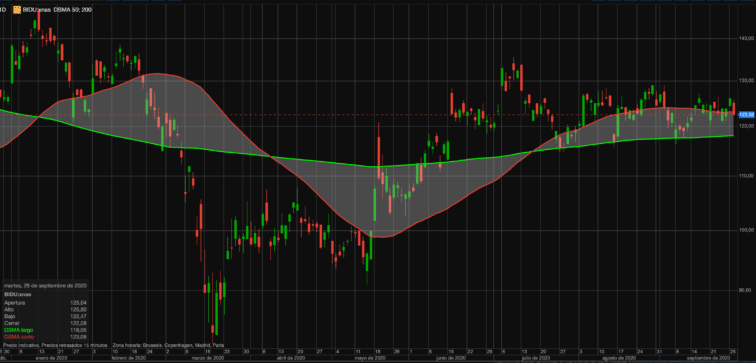
Task: Click 'marzo de 2020' on the time axis
Action: point(207,358)
